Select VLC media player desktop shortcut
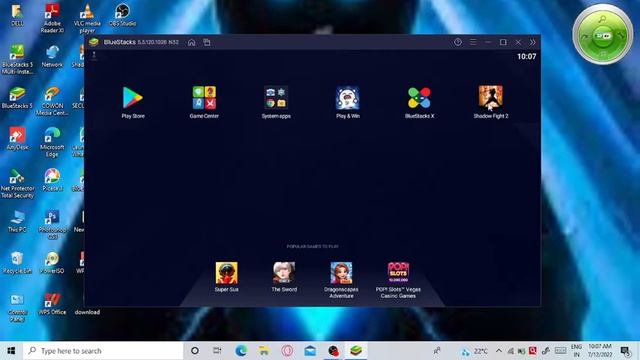640x360 pixels. coord(87,18)
